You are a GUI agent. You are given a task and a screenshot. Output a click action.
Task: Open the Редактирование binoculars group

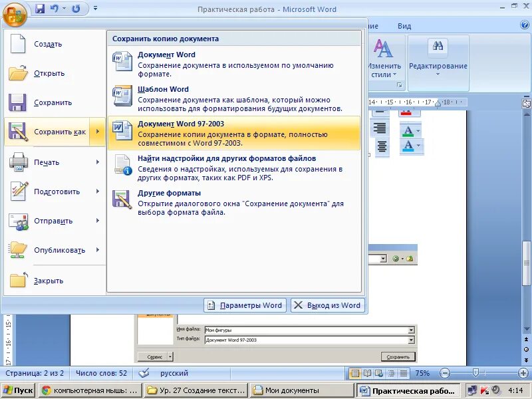point(438,62)
